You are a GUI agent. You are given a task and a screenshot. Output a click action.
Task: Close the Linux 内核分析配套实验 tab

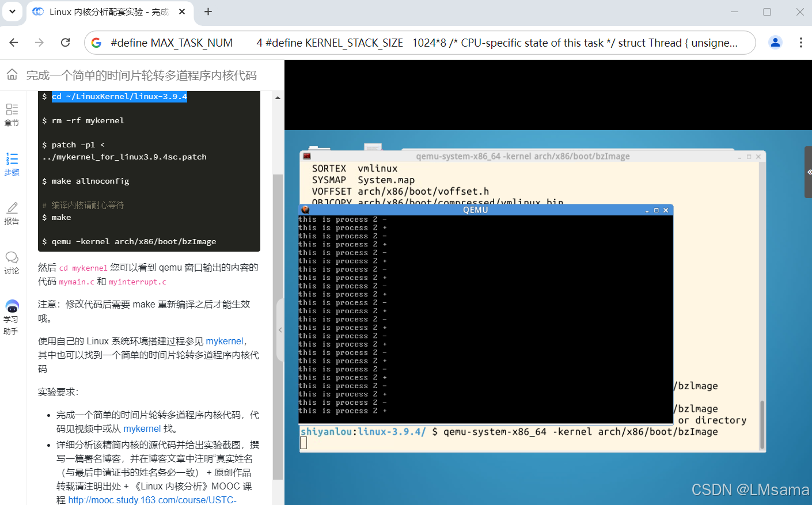pos(182,12)
